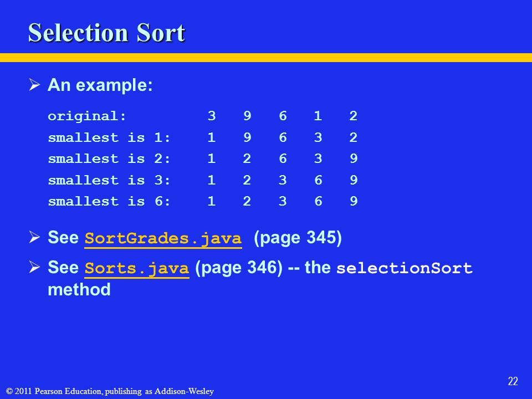
Task: Open the Sorts.java hyperlink
Action: pos(137,268)
